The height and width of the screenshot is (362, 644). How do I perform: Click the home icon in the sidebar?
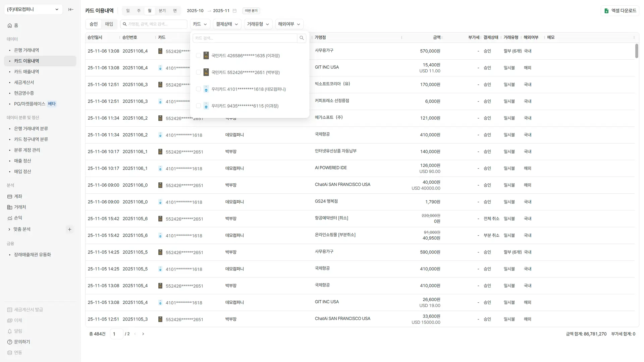10,25
